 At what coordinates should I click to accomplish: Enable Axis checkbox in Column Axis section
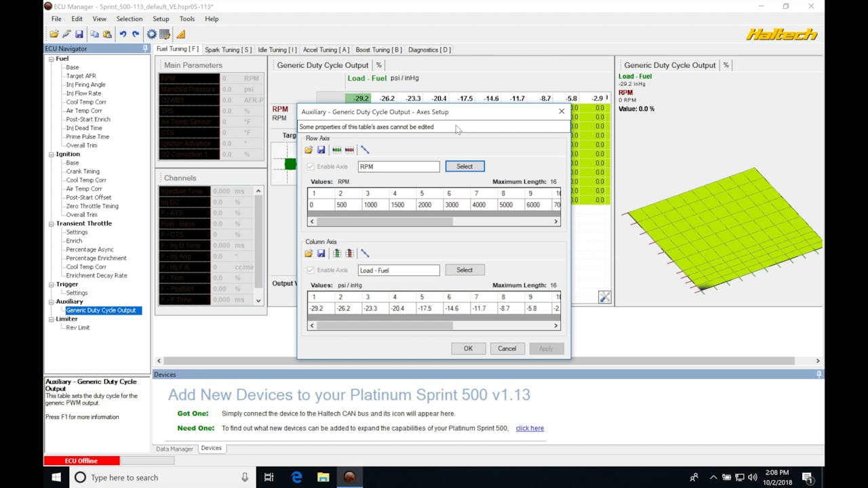click(x=310, y=270)
